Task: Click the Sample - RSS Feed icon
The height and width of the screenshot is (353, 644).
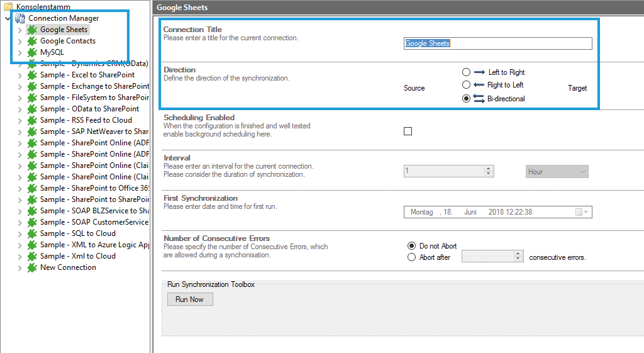Action: (x=32, y=120)
